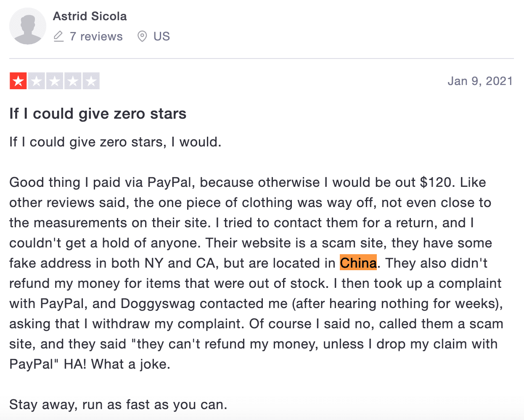Open Astrid Sicola's profile name
The width and height of the screenshot is (524, 420).
click(90, 16)
